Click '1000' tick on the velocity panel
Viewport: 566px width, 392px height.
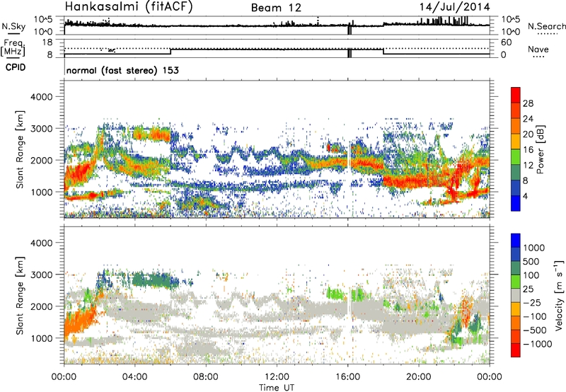[41, 338]
